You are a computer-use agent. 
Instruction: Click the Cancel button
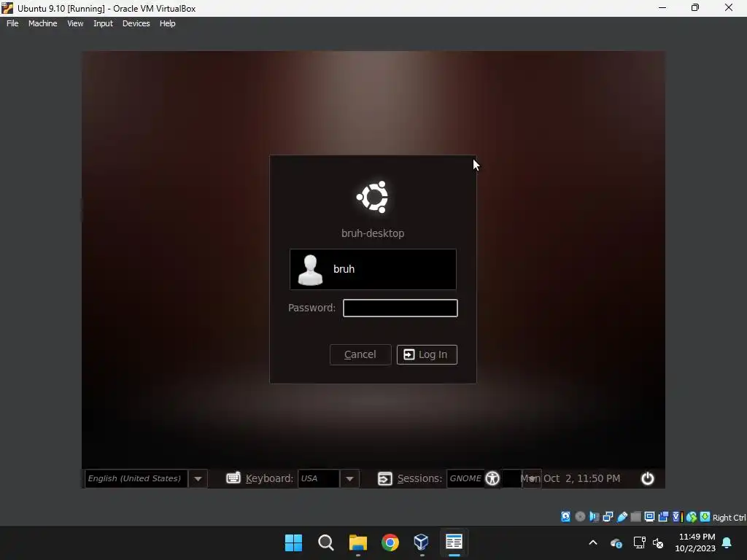coord(360,354)
